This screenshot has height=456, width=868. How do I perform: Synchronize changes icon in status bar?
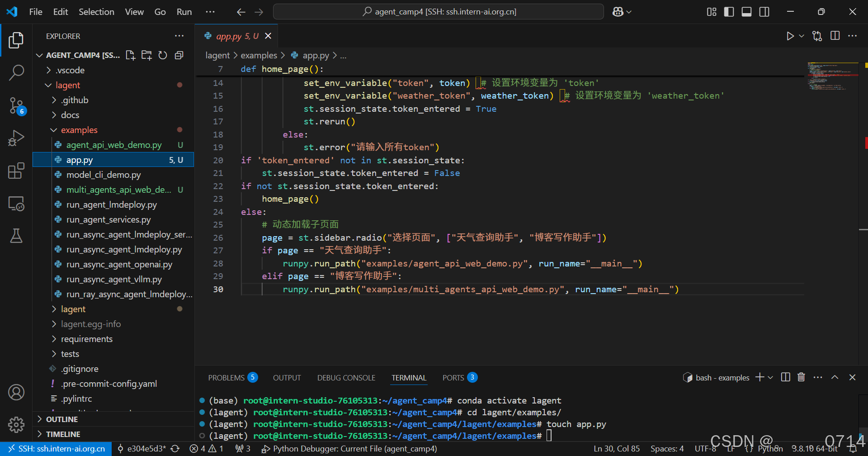[175, 449]
